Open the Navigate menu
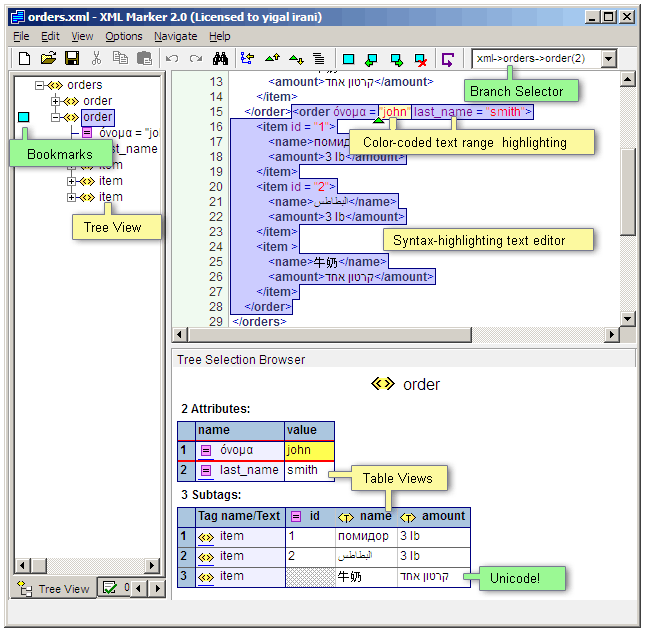Viewport: 645px width, 632px height. pyautogui.click(x=175, y=36)
